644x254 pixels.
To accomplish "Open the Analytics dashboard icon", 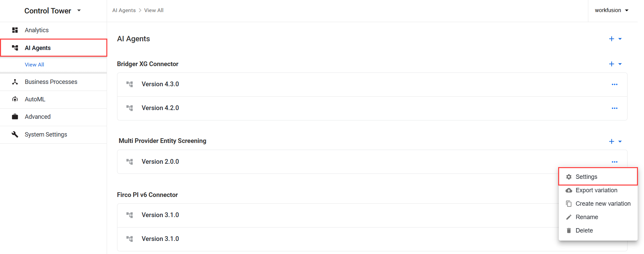I will (x=15, y=30).
